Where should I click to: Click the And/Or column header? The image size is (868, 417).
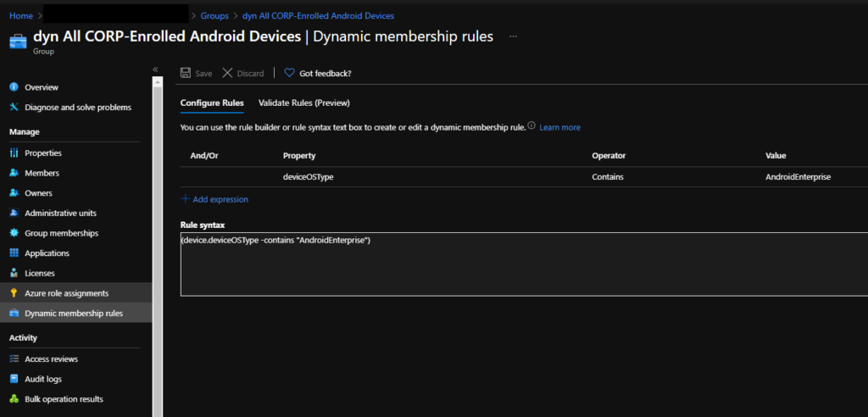204,156
